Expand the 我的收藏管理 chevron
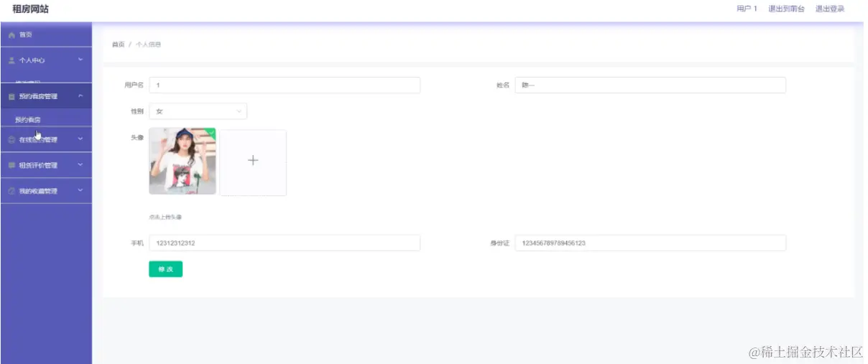This screenshot has width=868, height=364. click(x=80, y=191)
